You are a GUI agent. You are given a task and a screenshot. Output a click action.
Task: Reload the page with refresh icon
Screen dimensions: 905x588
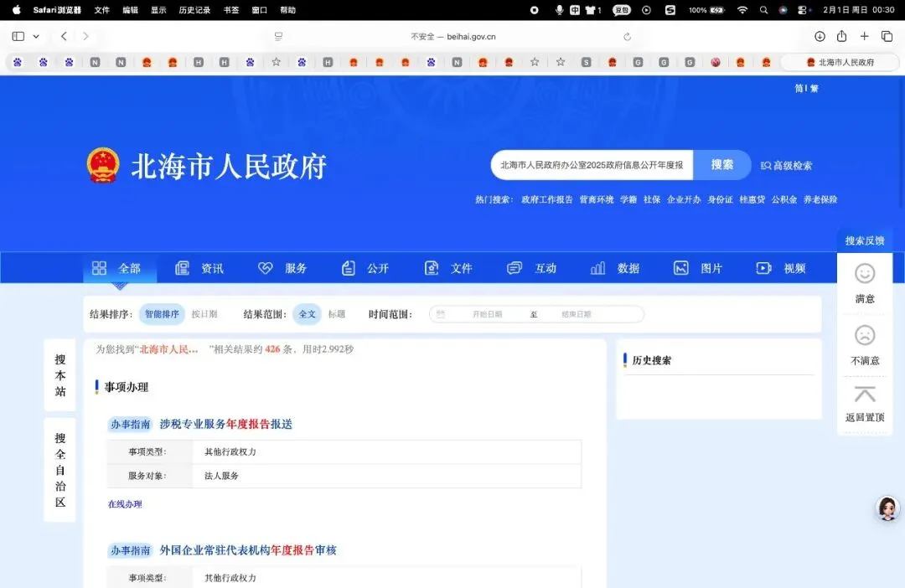click(628, 36)
